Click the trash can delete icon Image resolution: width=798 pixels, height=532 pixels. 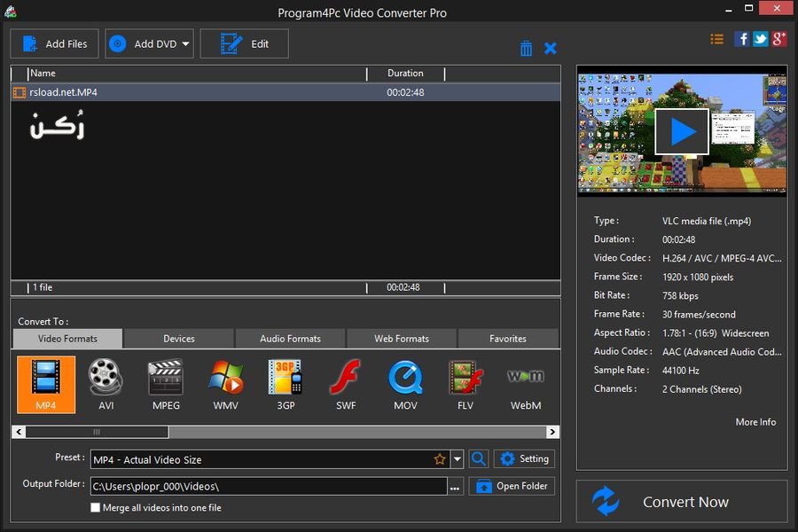(x=526, y=49)
